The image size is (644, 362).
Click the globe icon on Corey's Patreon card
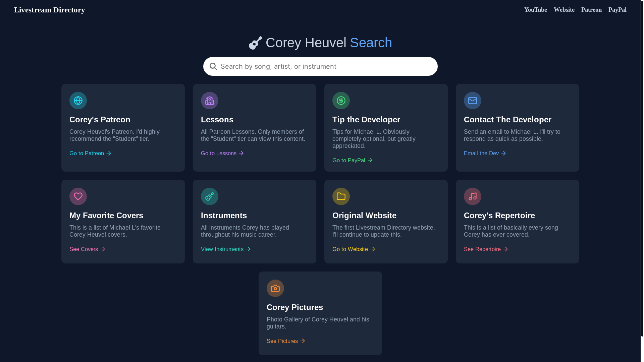pos(78,101)
